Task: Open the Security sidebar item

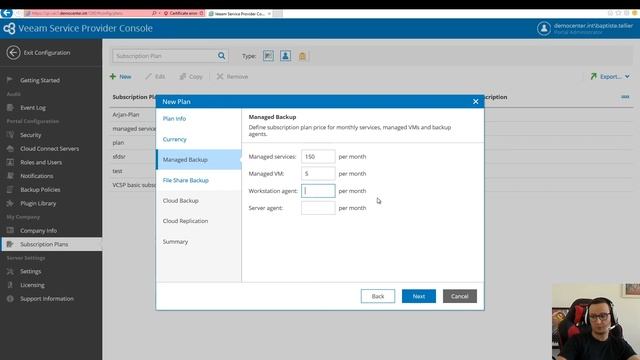Action: 31,135
